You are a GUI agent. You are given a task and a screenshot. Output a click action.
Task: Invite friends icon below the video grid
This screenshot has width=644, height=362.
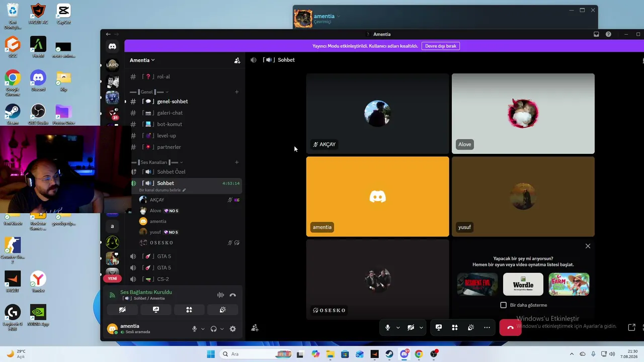[255, 328]
